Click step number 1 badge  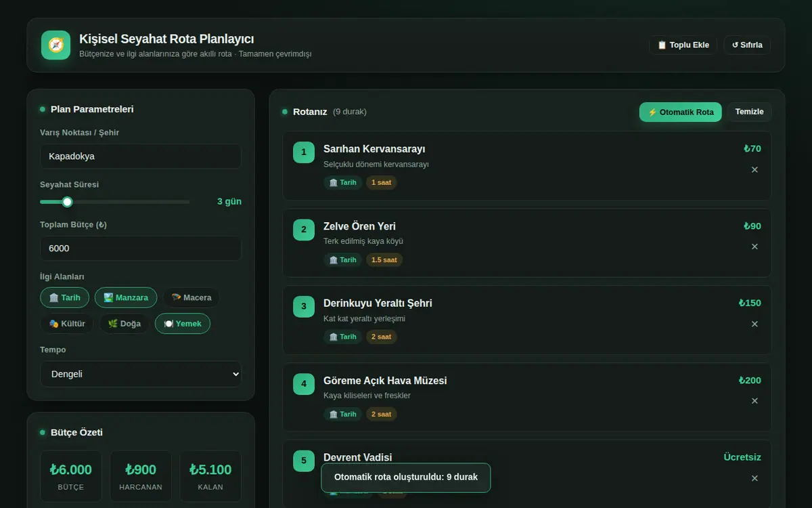coord(304,152)
